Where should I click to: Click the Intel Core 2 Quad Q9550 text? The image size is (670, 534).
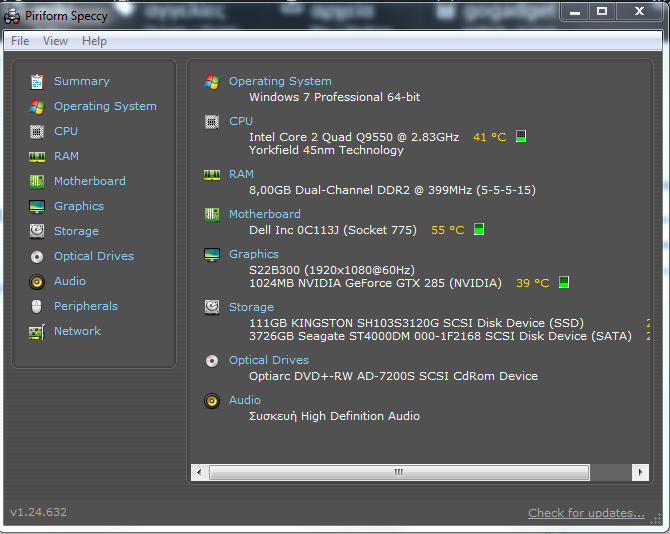[354, 137]
